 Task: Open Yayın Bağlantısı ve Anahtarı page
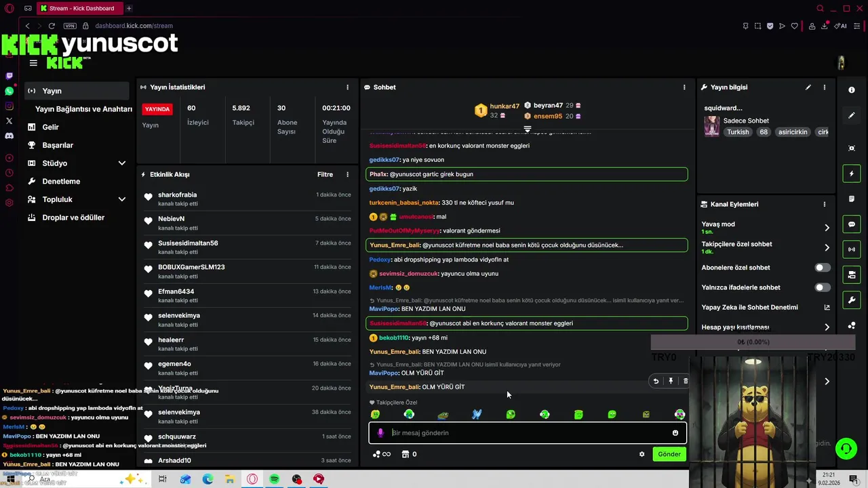click(83, 109)
